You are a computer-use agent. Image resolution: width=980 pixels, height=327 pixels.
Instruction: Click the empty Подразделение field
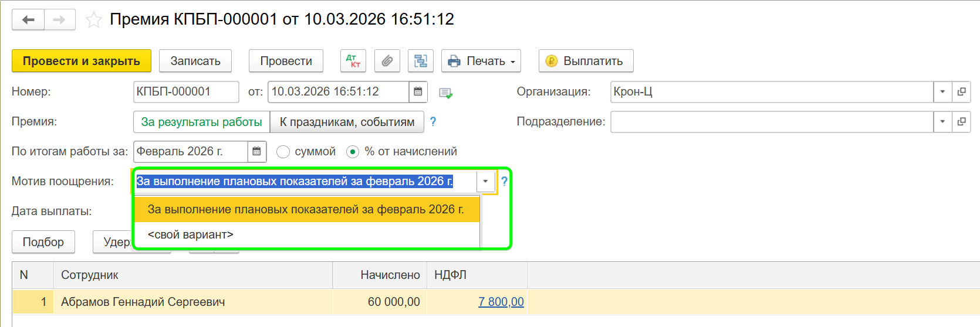(x=772, y=122)
